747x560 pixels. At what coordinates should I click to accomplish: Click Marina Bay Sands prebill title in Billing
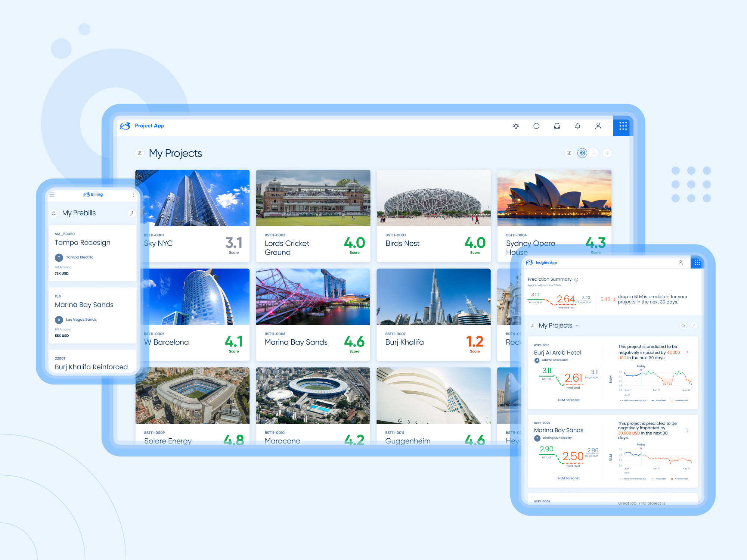tap(84, 305)
